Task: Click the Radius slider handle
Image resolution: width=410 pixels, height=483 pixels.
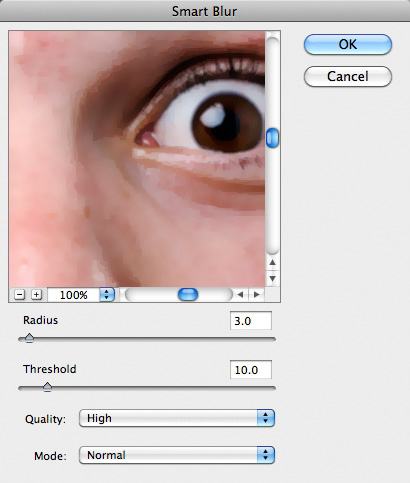Action: click(29, 338)
